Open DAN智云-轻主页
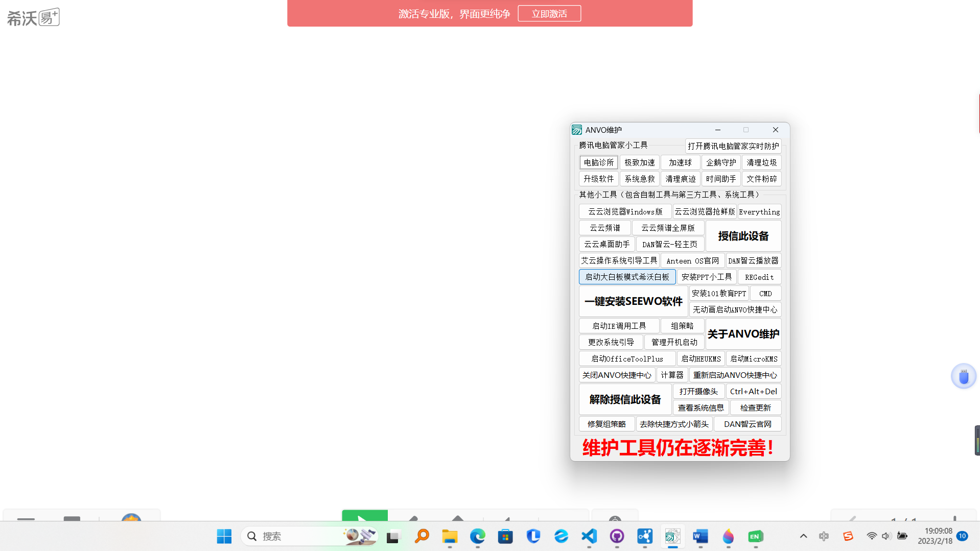This screenshot has width=980, height=551. click(x=670, y=244)
